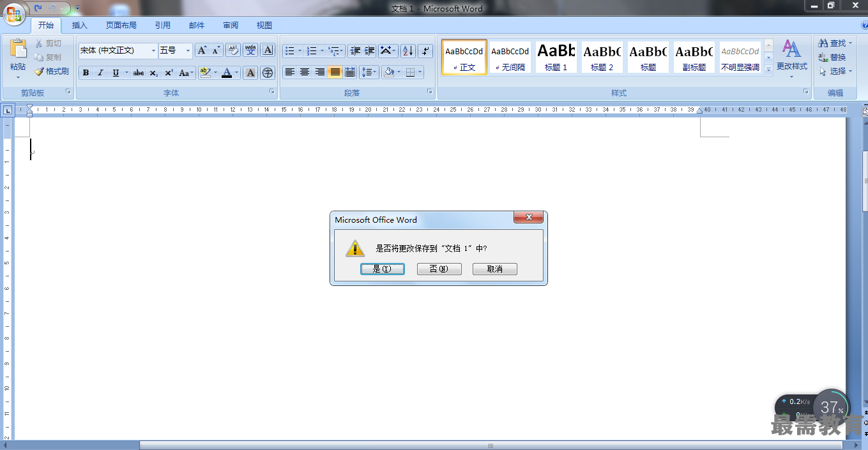The height and width of the screenshot is (450, 868).
Task: Click the Copy (复制) icon
Action: (x=38, y=57)
